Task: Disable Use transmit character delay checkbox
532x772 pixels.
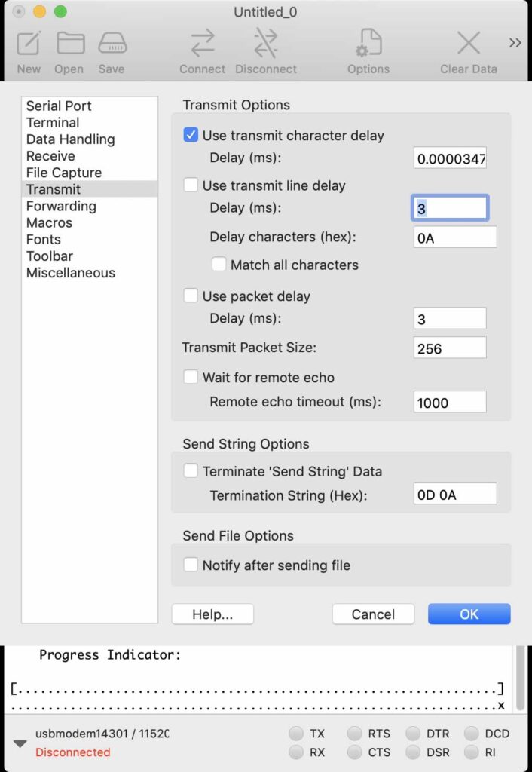Action: click(191, 136)
